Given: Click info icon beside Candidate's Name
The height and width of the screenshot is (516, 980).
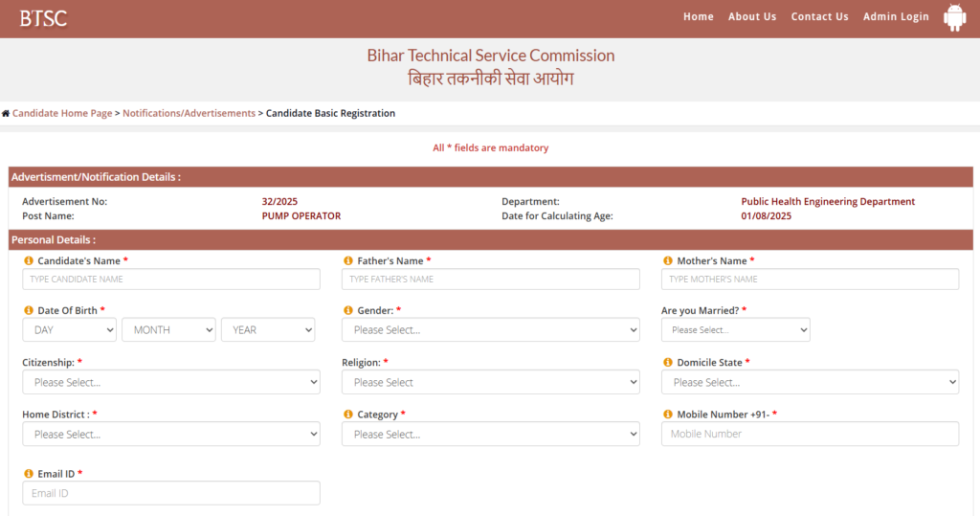Looking at the screenshot, I should point(28,260).
